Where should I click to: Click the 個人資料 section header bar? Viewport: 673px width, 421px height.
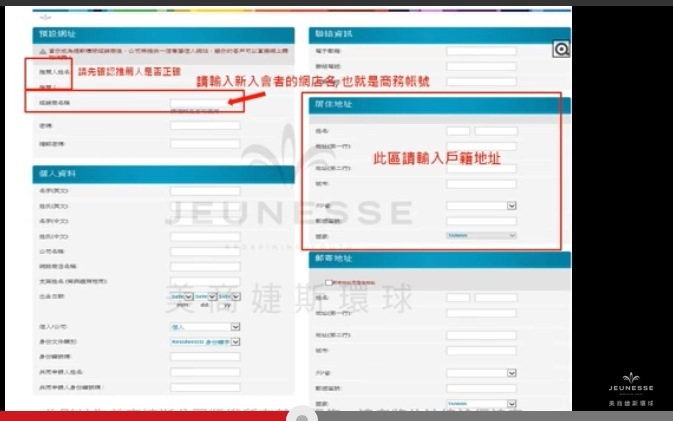pyautogui.click(x=164, y=174)
